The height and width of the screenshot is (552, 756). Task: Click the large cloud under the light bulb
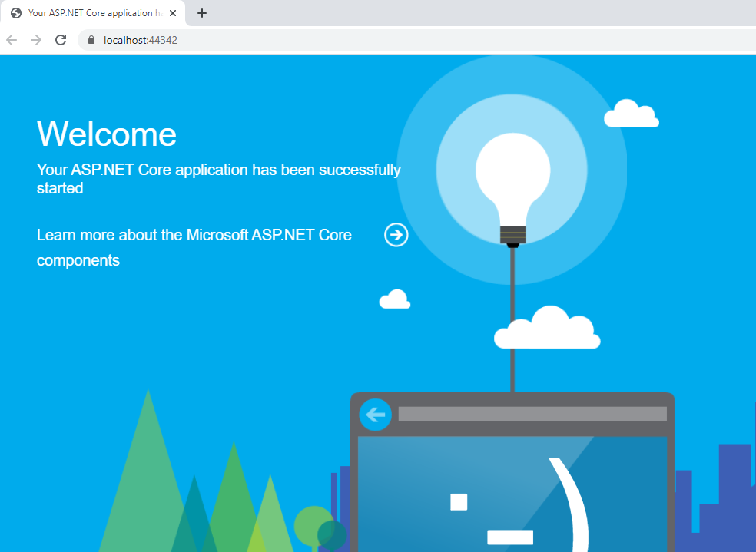(x=547, y=329)
